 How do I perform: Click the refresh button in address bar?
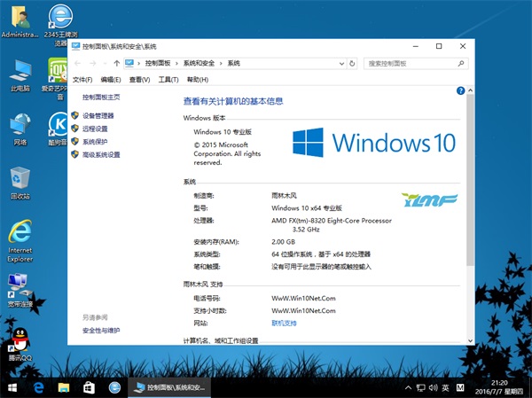(x=352, y=64)
